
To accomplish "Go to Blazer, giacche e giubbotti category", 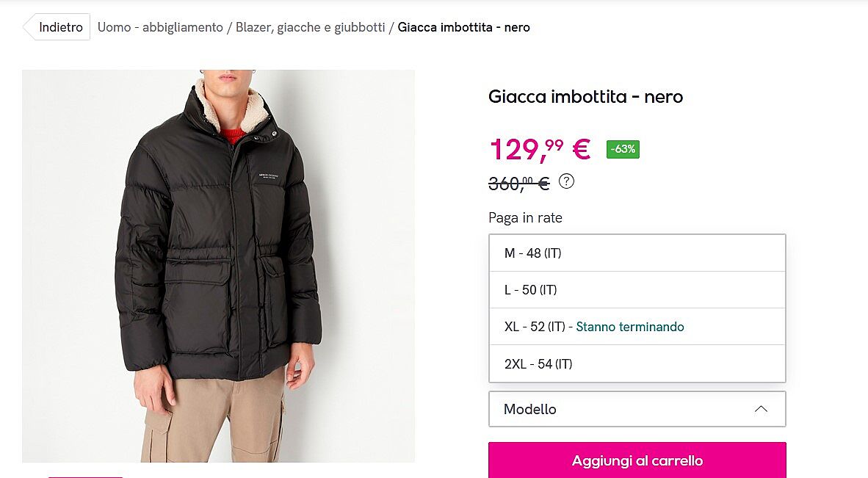I will (310, 27).
